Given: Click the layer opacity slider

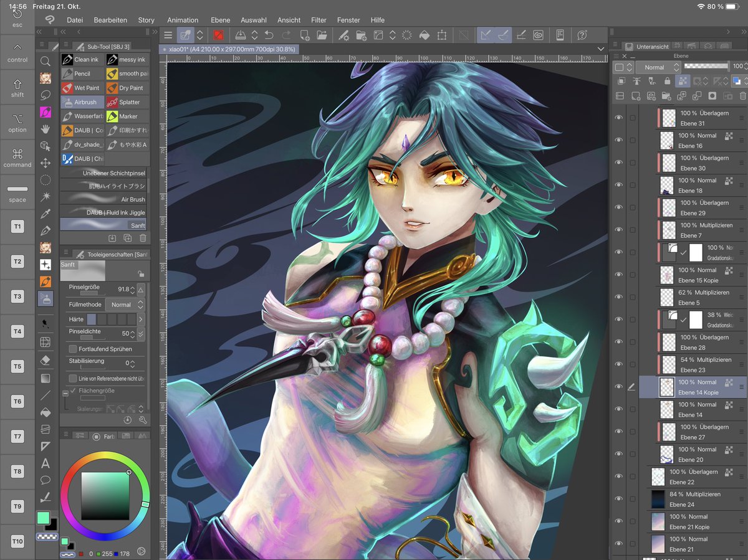Looking at the screenshot, I should (707, 65).
